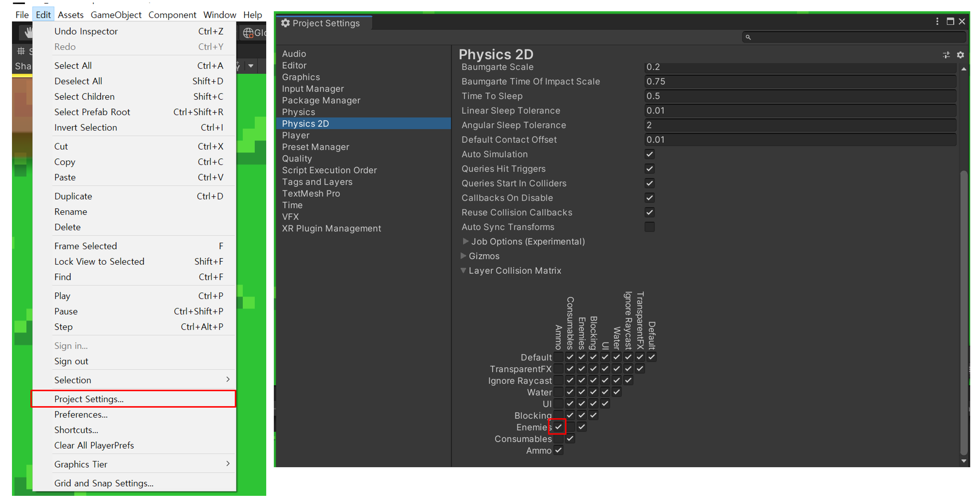Open Physics 2D presets slider icon
The image size is (980, 502).
[946, 55]
